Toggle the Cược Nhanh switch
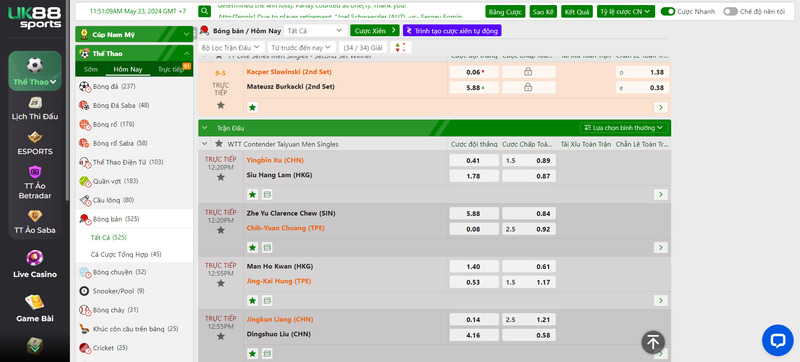 pyautogui.click(x=668, y=11)
